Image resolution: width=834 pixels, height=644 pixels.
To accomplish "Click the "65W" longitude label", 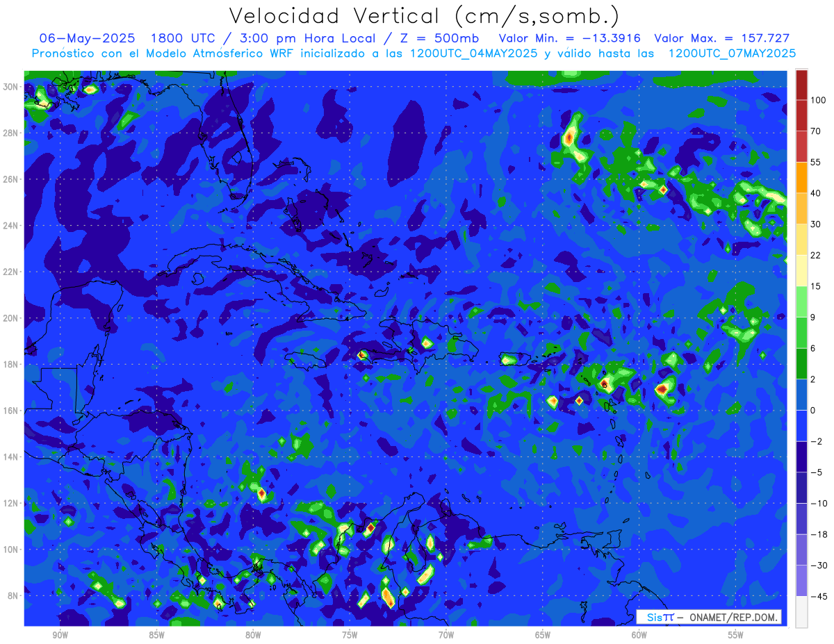I will pyautogui.click(x=542, y=635).
